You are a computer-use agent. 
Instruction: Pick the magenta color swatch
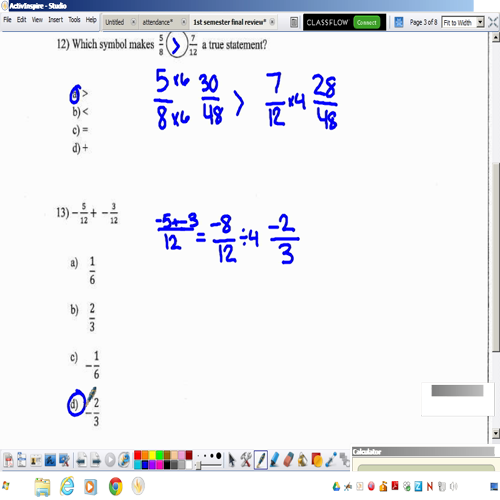pyautogui.click(x=159, y=465)
